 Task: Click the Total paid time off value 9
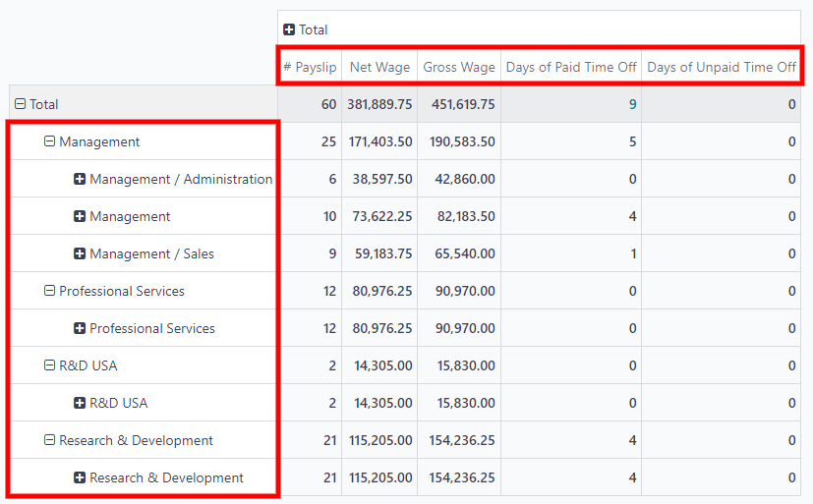pyautogui.click(x=632, y=104)
